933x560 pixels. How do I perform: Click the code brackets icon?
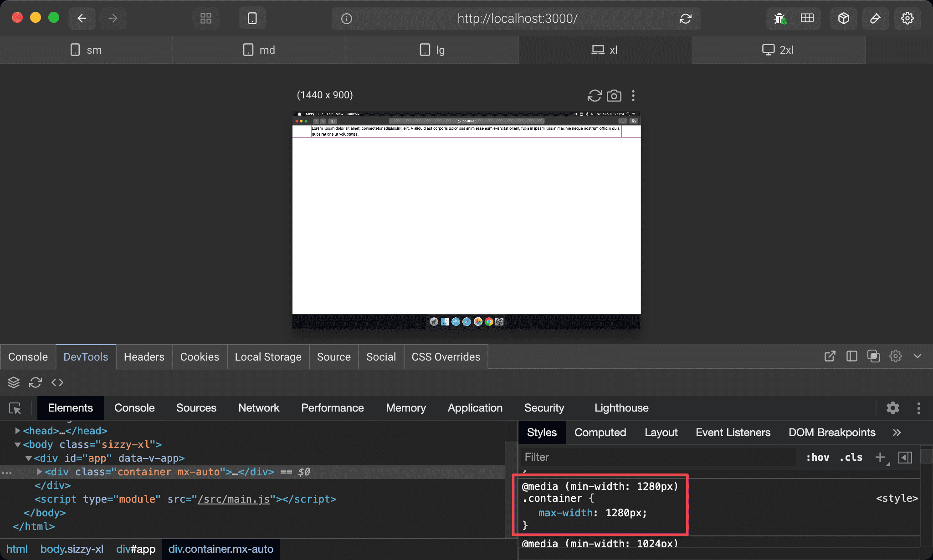click(57, 382)
